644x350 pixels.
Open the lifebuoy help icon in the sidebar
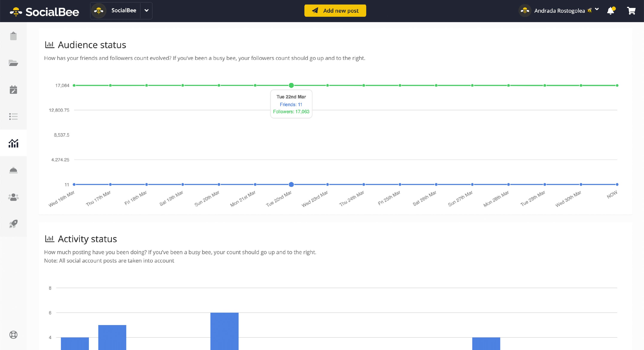(x=13, y=335)
